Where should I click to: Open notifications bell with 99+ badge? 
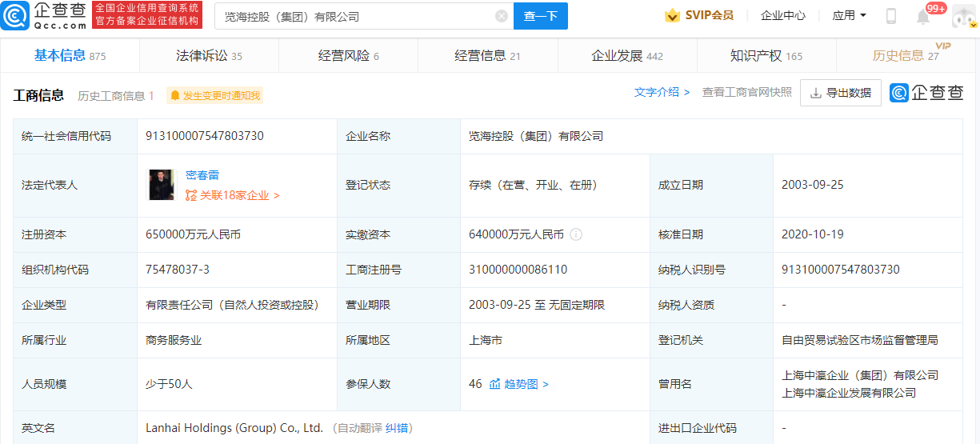pyautogui.click(x=925, y=15)
